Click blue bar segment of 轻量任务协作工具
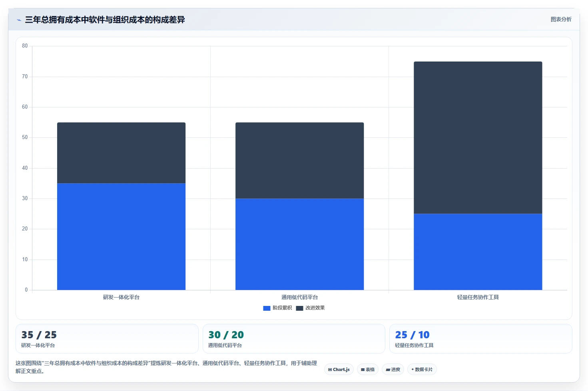Viewport: 588px width, 391px height. coord(478,252)
